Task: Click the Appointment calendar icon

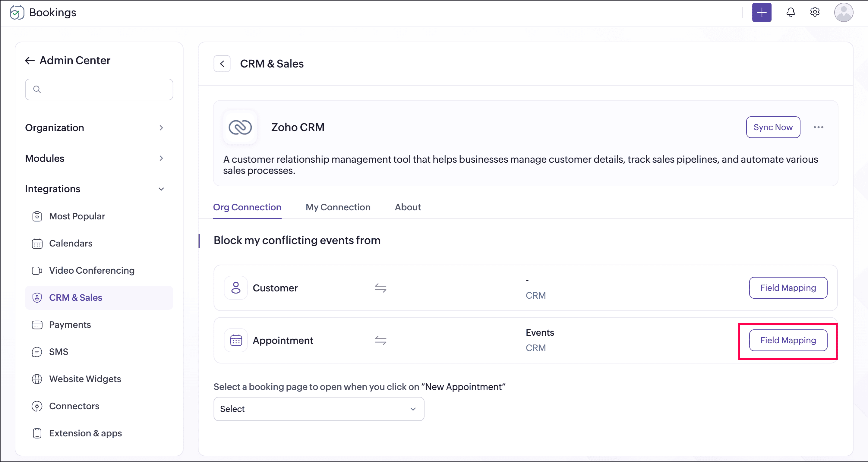Action: tap(236, 341)
